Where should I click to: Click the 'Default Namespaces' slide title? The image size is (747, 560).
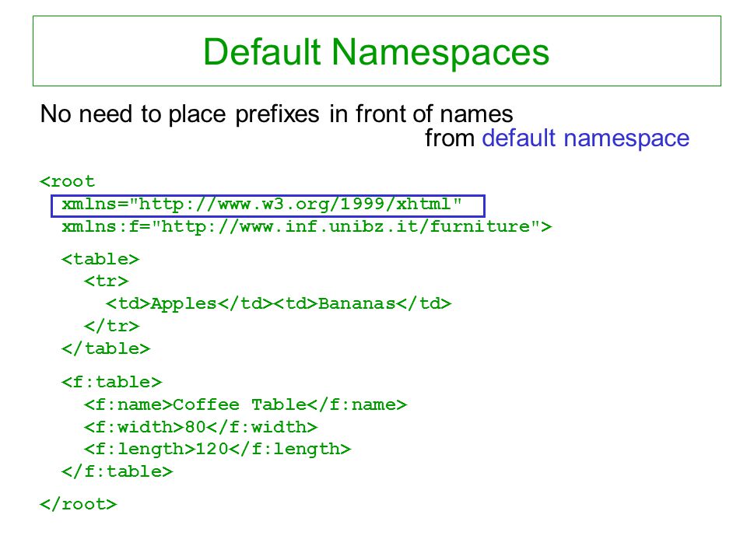[x=377, y=52]
